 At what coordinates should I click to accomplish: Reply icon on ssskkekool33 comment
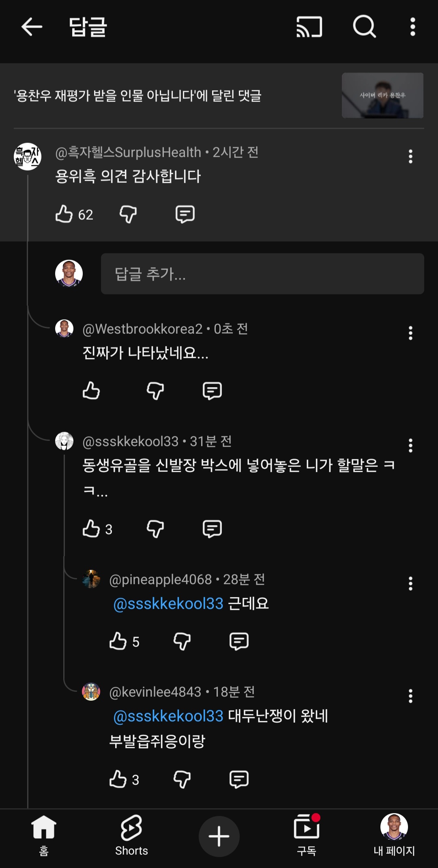point(212,529)
